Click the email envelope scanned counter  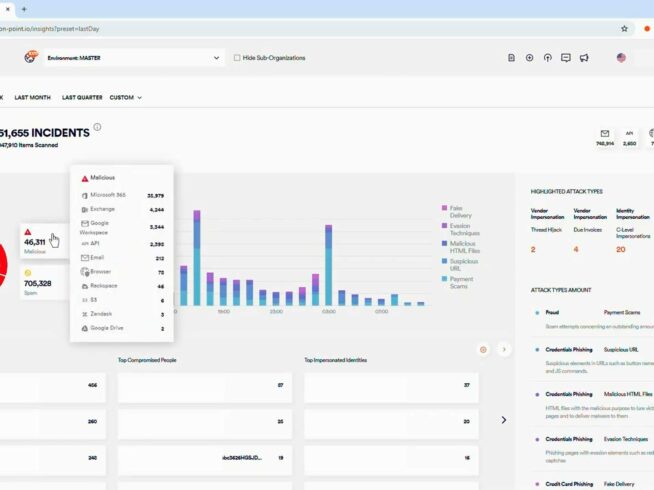click(x=605, y=138)
